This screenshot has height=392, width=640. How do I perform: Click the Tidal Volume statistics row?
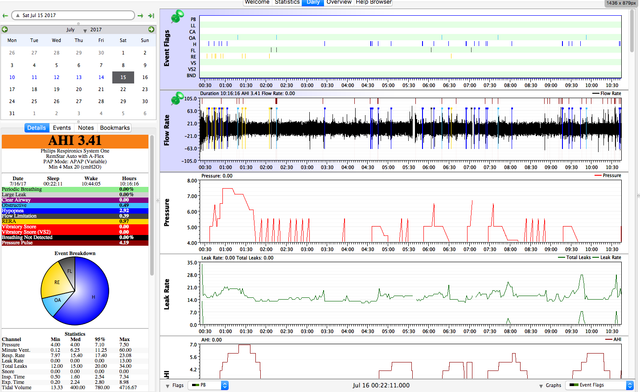point(75,388)
